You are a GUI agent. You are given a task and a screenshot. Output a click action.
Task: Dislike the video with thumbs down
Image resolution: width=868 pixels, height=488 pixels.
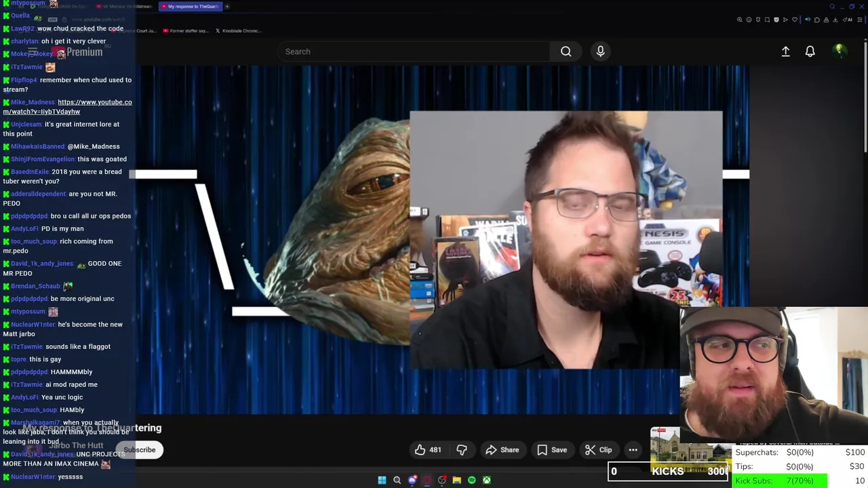point(462,450)
